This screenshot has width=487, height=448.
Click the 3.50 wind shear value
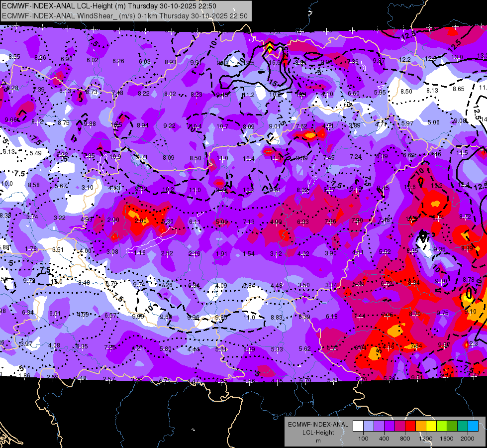(304, 285)
